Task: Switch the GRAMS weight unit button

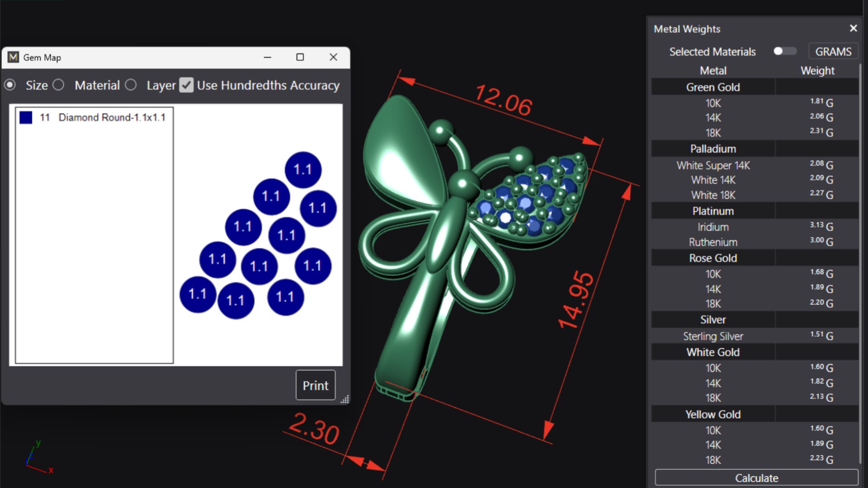Action: coord(833,52)
